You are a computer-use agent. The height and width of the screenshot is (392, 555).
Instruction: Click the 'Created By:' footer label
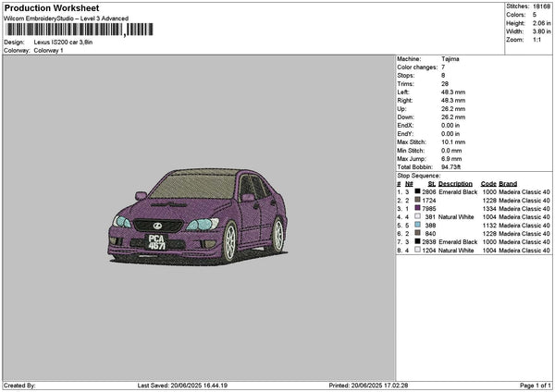pos(19,386)
